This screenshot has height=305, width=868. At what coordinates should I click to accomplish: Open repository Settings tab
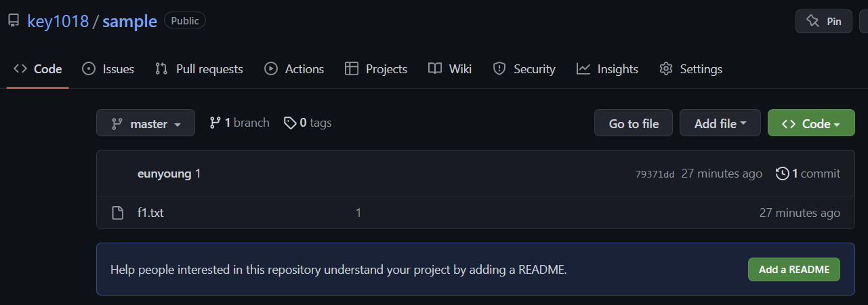pos(690,69)
